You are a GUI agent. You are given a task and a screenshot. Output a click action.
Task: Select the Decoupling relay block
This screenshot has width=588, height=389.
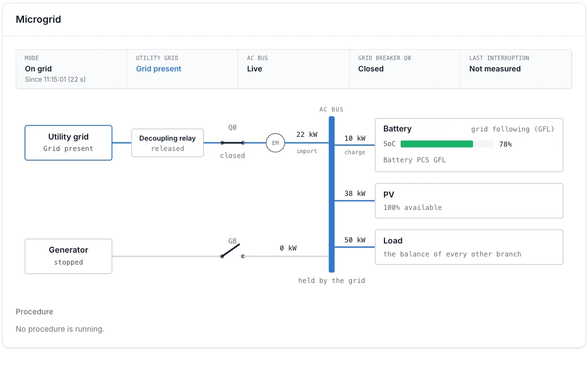coord(168,143)
